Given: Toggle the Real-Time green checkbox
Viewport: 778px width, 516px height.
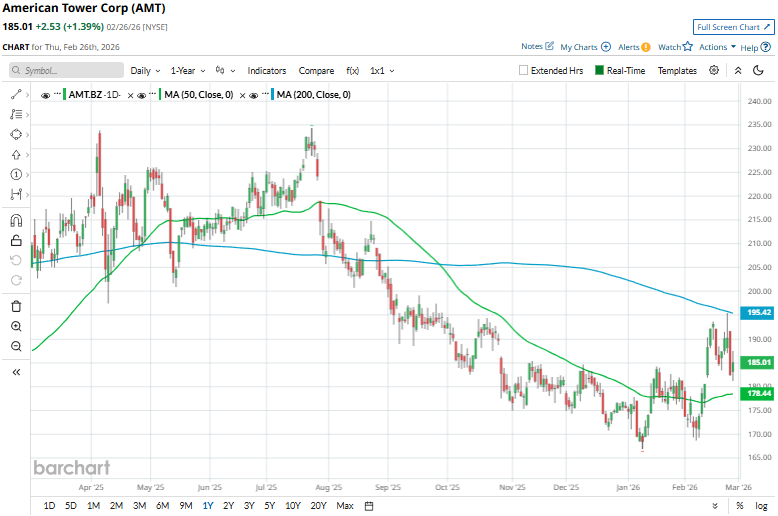Looking at the screenshot, I should coord(599,70).
